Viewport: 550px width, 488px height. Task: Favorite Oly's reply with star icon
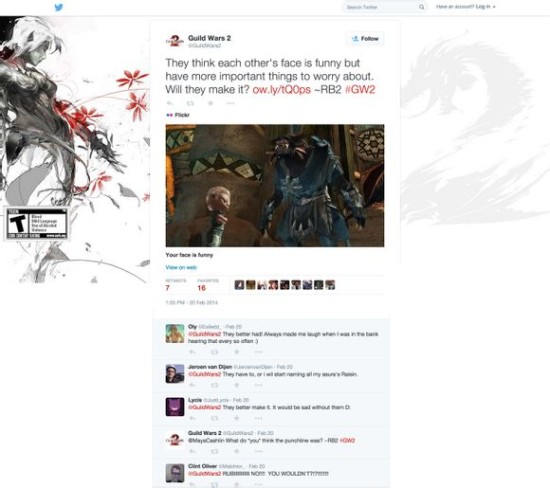pos(237,352)
